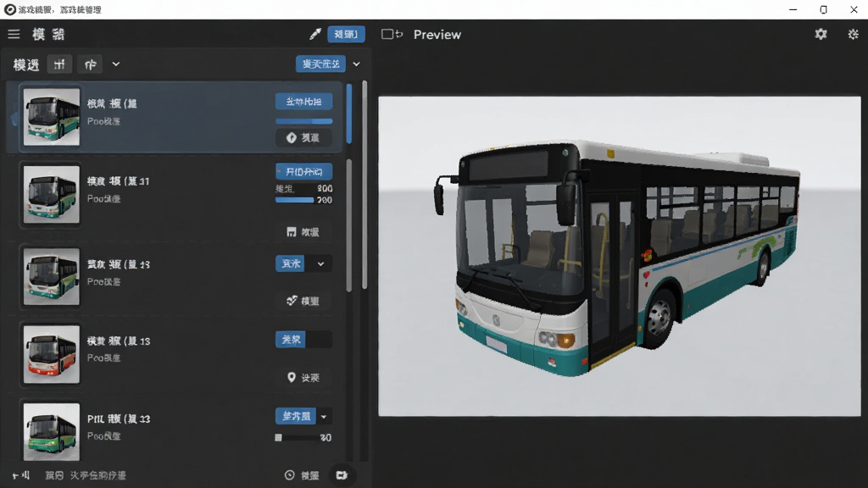
Task: Click the camera icon in the bottom bar
Action: pyautogui.click(x=342, y=475)
